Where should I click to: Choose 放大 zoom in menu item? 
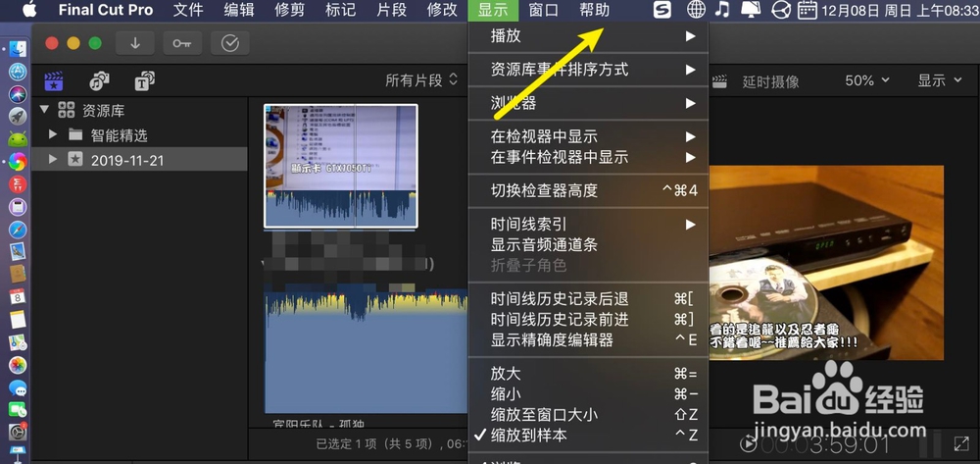pos(588,374)
